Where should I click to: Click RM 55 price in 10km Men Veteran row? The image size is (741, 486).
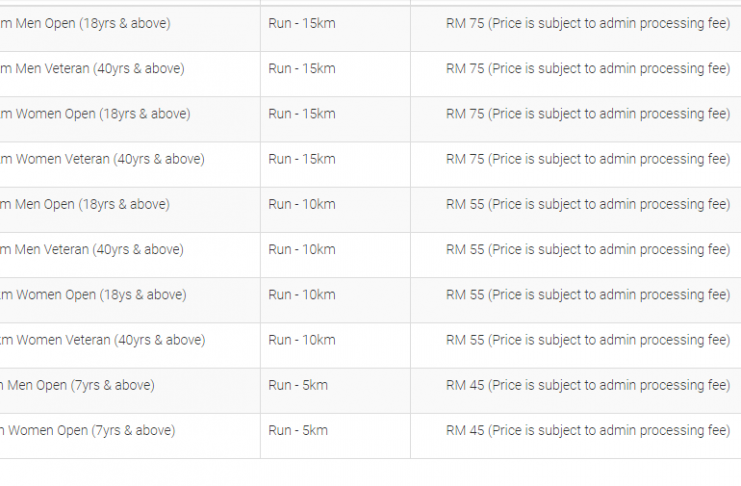[x=588, y=250]
